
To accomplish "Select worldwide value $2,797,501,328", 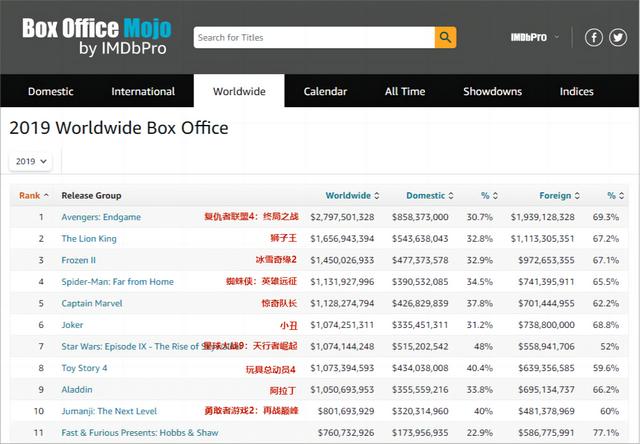I will (x=342, y=217).
